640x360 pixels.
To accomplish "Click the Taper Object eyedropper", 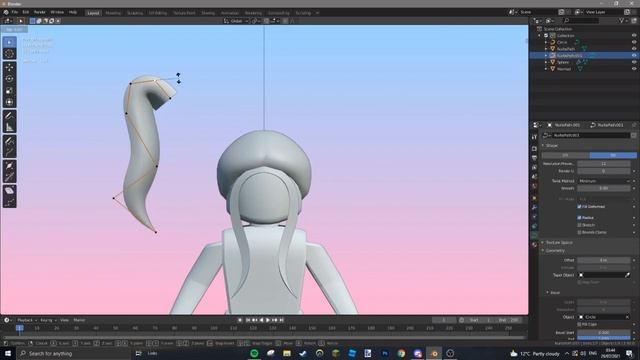I will click(627, 275).
